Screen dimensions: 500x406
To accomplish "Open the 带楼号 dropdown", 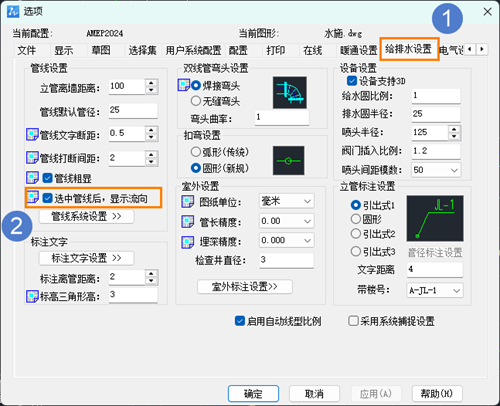I will pos(435,290).
